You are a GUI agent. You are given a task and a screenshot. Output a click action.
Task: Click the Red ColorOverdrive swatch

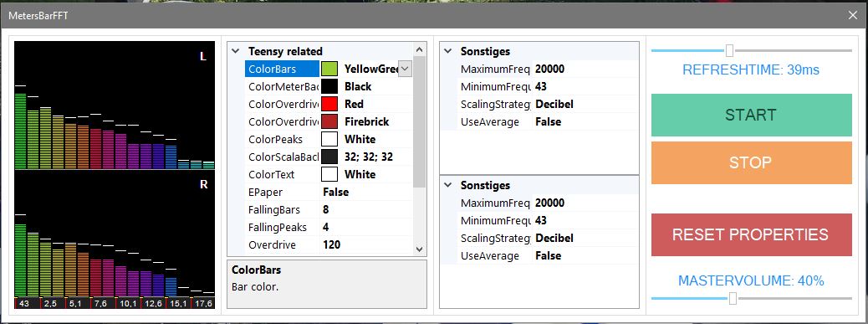pyautogui.click(x=329, y=104)
